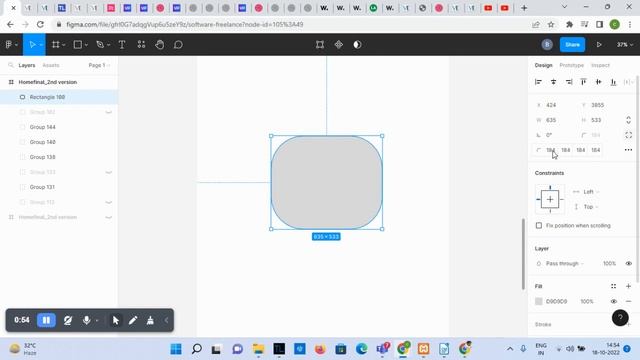Select the Move tool
The image size is (640, 360).
[32, 44]
